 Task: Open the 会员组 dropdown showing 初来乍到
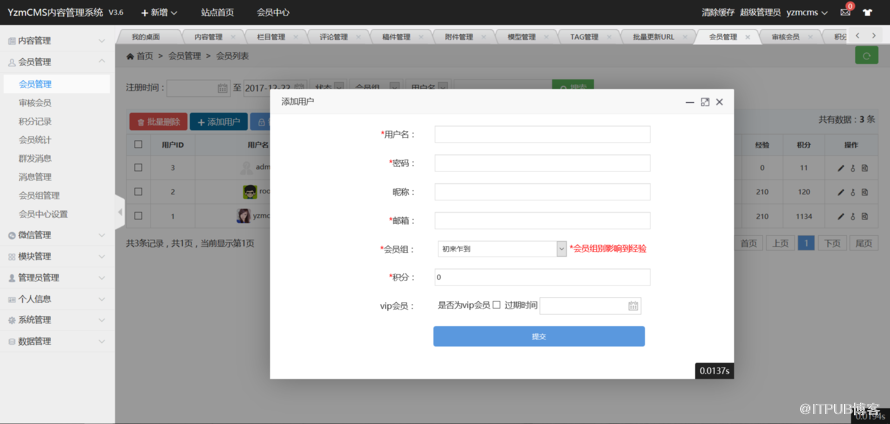click(502, 249)
